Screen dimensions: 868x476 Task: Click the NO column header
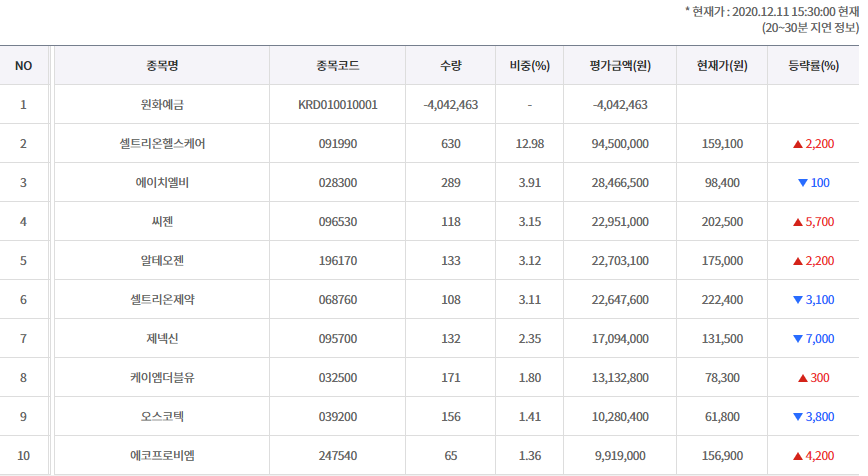pyautogui.click(x=23, y=66)
